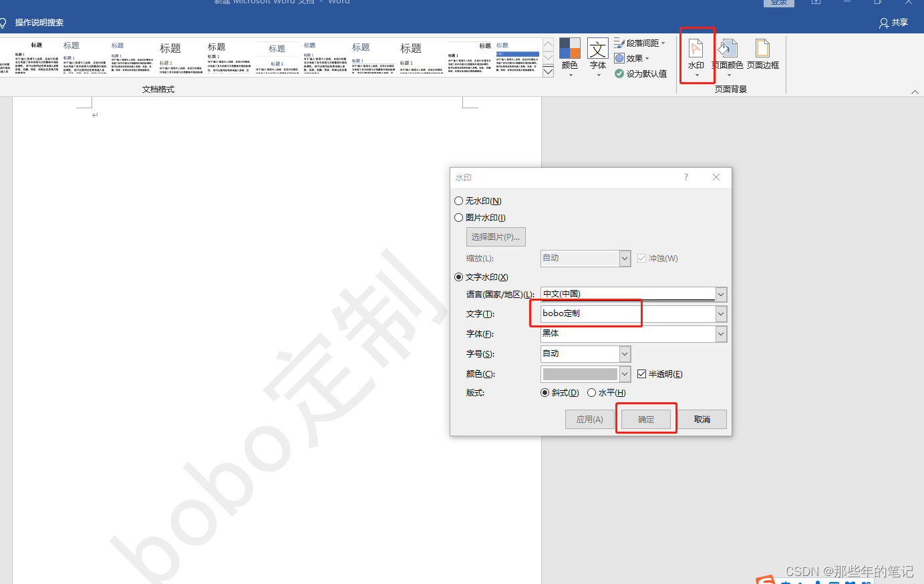This screenshot has height=584, width=924.
Task: Open the 语言 language dropdown arrow
Action: [x=721, y=295]
